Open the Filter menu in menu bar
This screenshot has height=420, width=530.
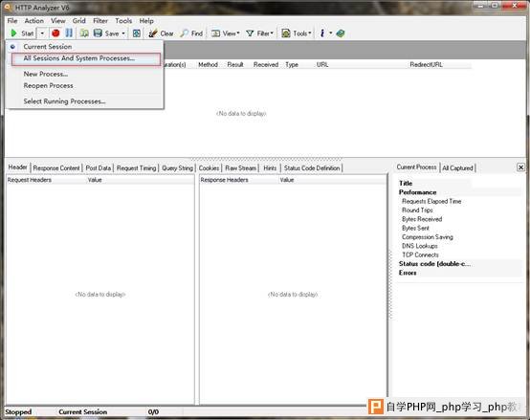[x=100, y=21]
